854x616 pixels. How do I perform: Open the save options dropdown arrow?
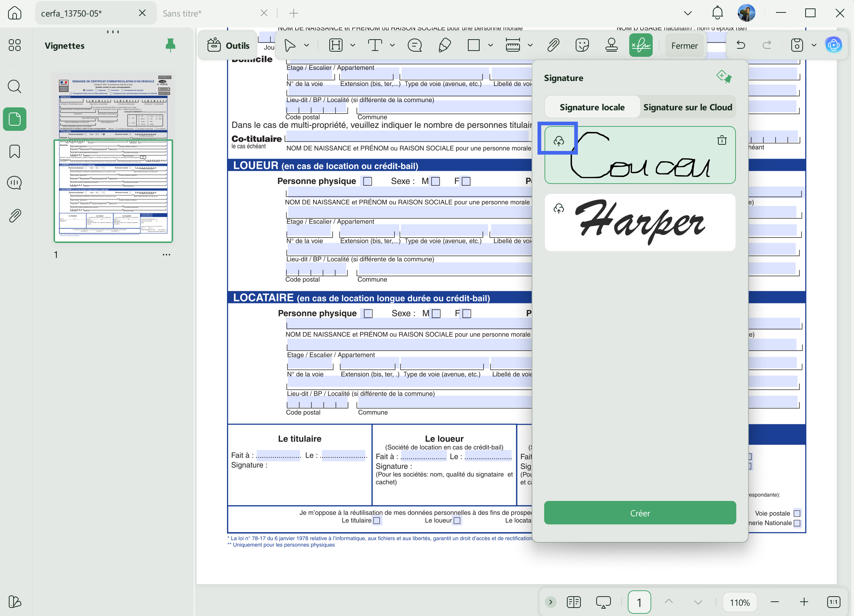coord(814,45)
